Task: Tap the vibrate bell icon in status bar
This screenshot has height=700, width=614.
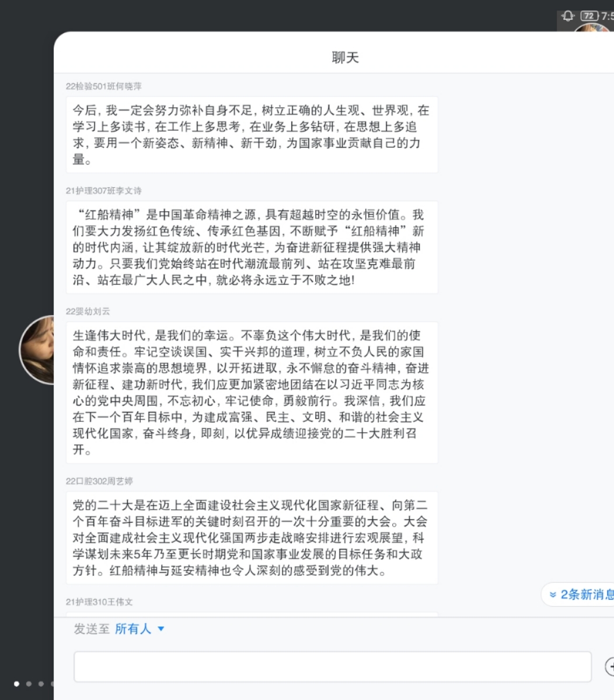Action: pos(568,16)
